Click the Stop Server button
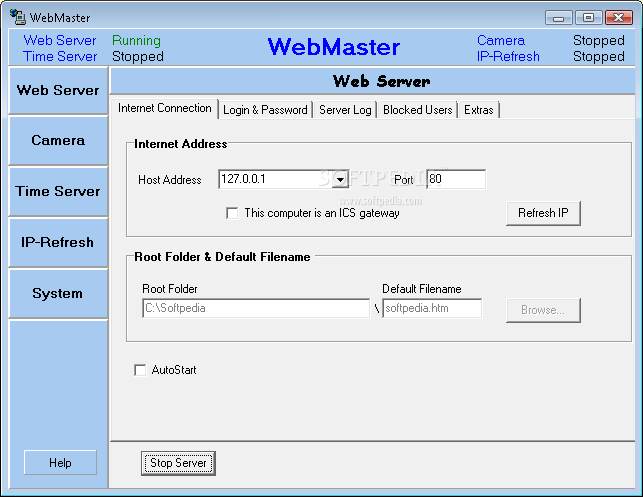The width and height of the screenshot is (643, 497). 178,463
